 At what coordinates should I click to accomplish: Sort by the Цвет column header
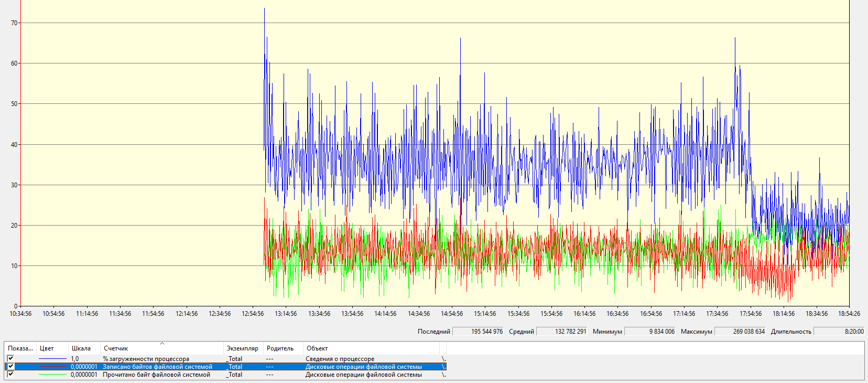click(x=52, y=348)
